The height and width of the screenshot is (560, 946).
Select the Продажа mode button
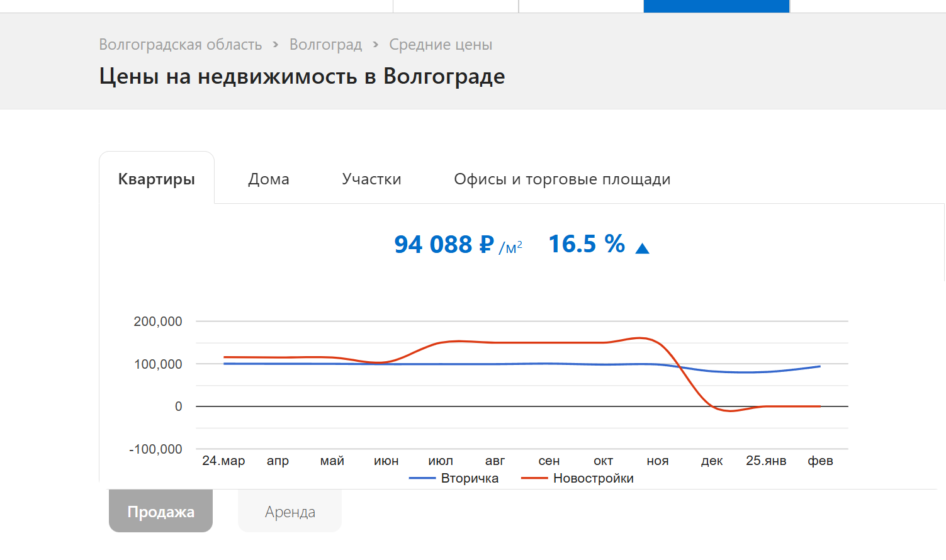[x=160, y=512]
